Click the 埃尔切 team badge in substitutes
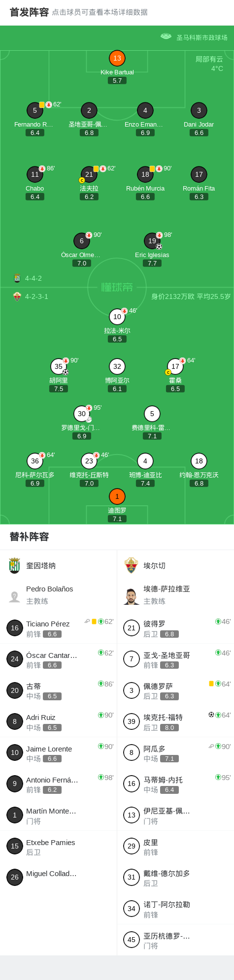The image size is (234, 980). pyautogui.click(x=131, y=565)
